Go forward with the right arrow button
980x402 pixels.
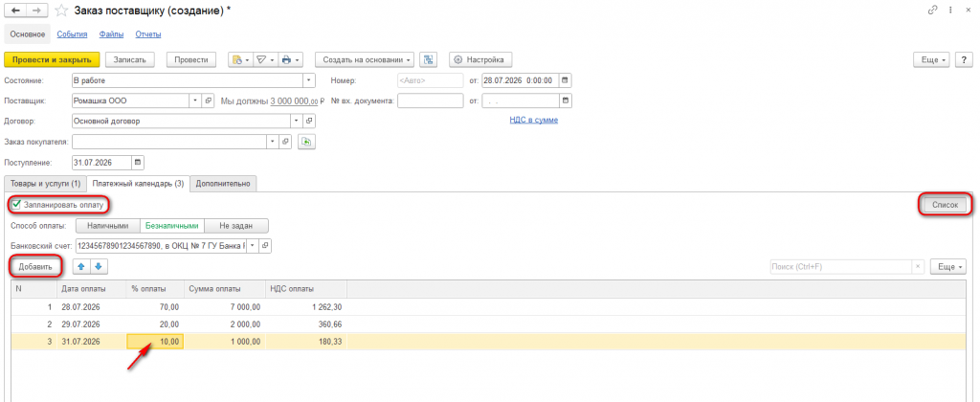36,11
